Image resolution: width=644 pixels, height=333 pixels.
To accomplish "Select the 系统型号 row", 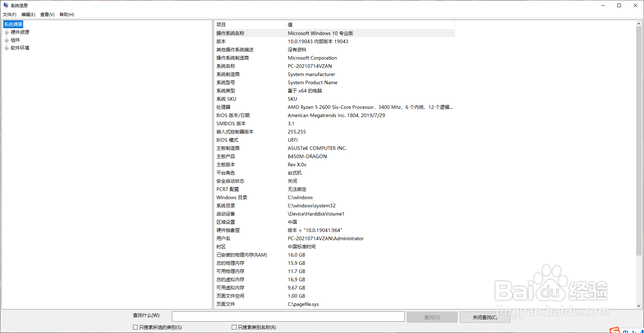I will click(334, 82).
